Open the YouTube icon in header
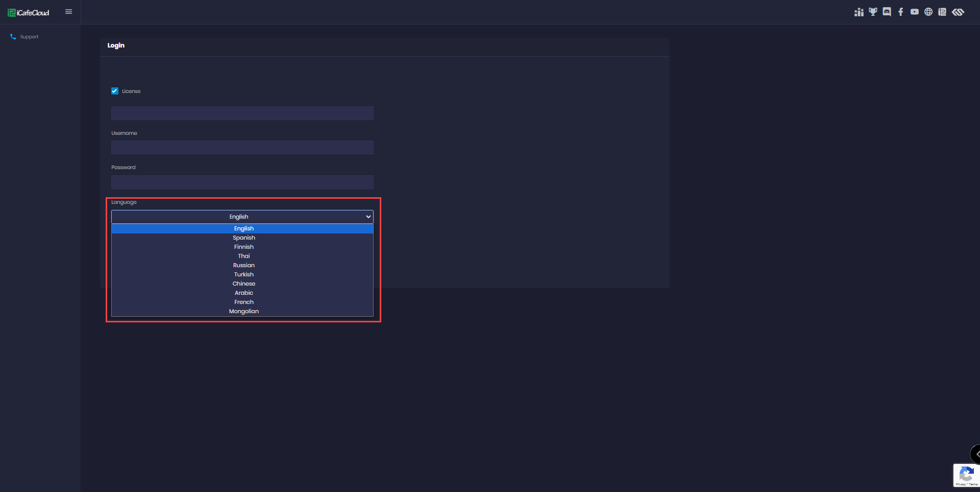This screenshot has width=980, height=492. pyautogui.click(x=915, y=12)
